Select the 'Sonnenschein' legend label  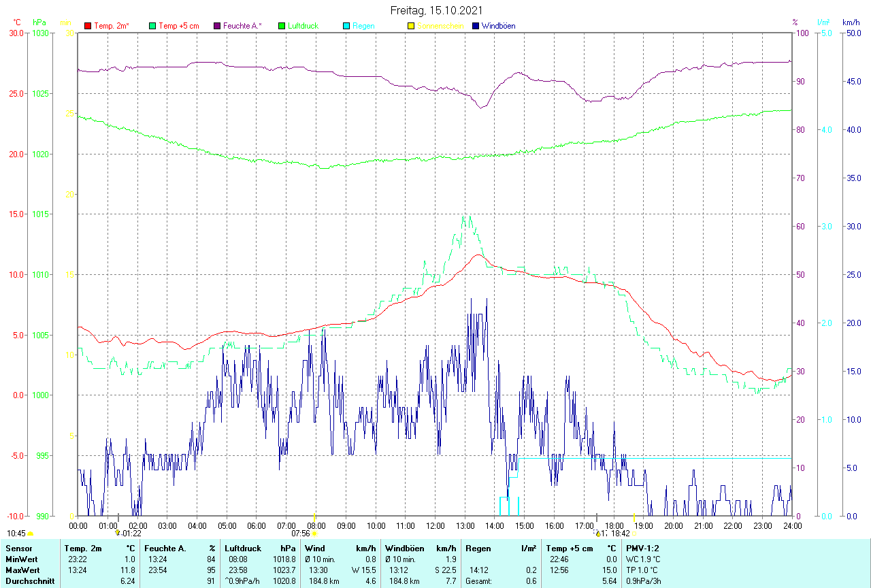pyautogui.click(x=440, y=26)
